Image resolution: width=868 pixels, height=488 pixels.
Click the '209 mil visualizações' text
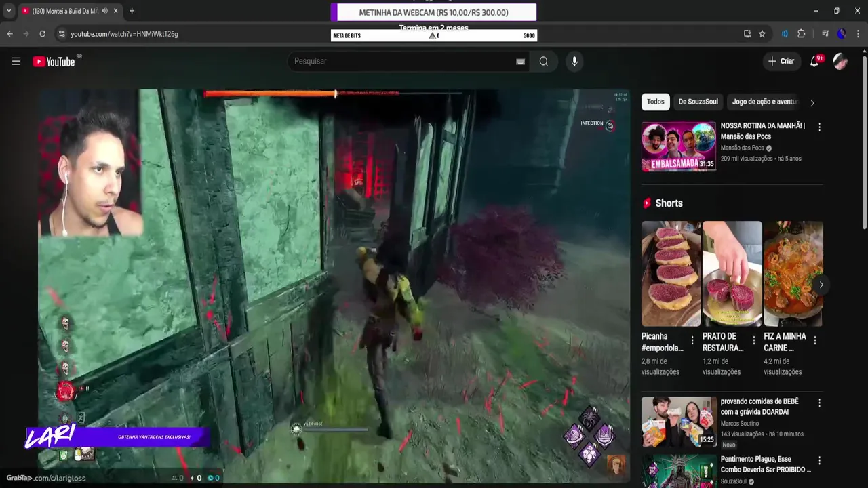click(747, 159)
